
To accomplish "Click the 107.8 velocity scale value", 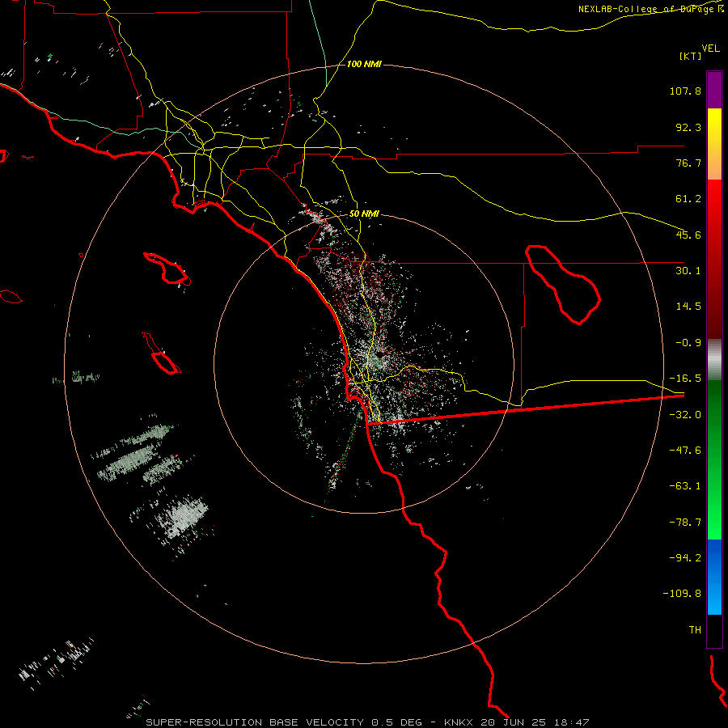I will (x=685, y=91).
